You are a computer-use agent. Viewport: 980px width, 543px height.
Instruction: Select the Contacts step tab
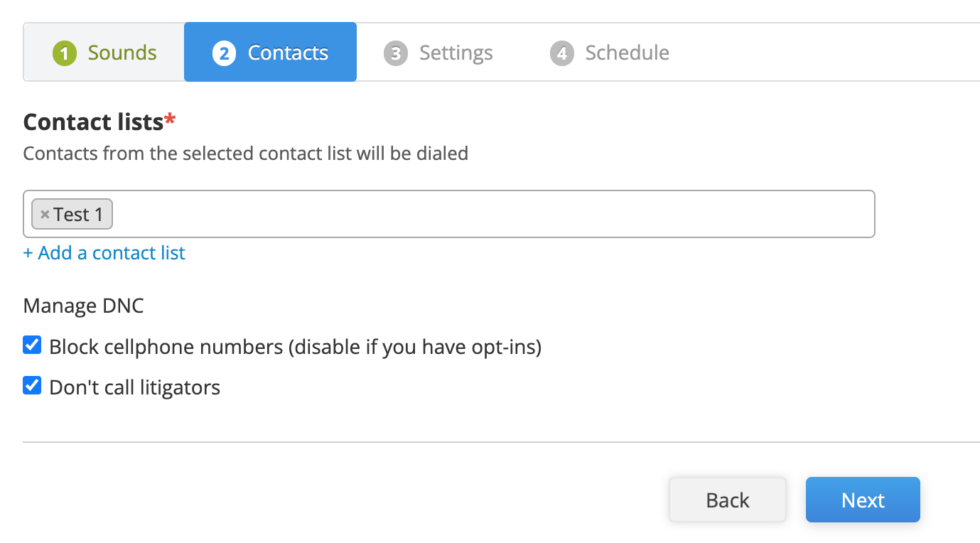coord(270,52)
